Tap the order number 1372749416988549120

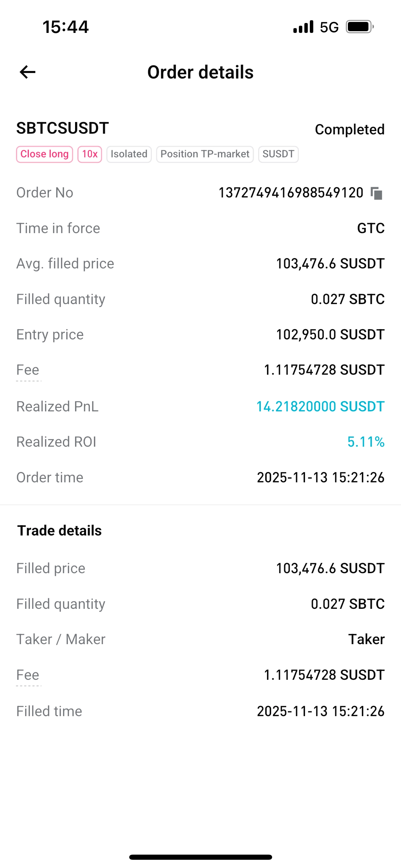(x=291, y=193)
